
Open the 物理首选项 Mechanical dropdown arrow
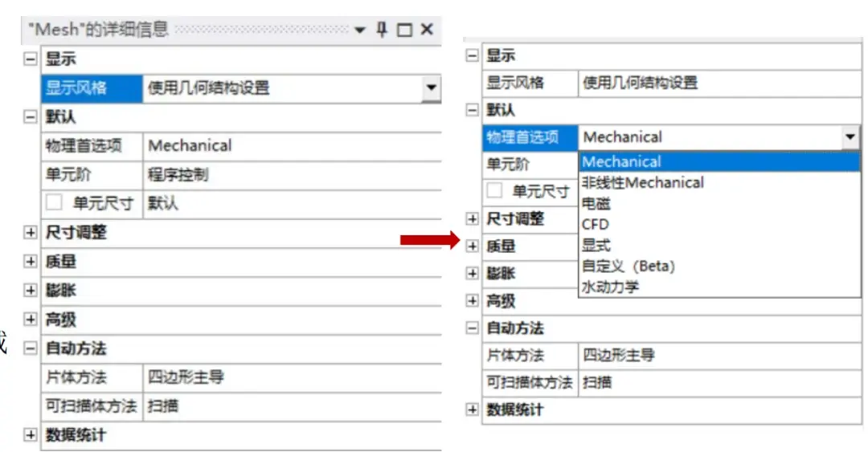point(850,136)
